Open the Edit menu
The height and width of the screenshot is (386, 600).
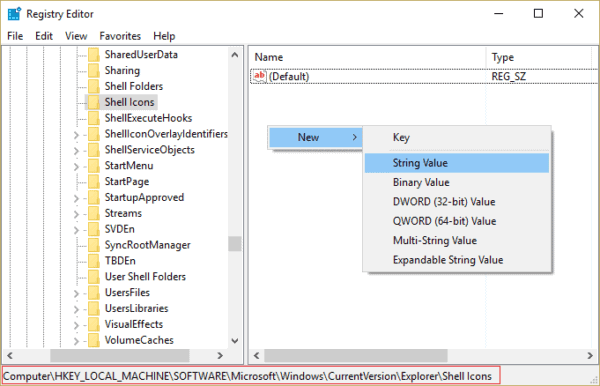(44, 36)
